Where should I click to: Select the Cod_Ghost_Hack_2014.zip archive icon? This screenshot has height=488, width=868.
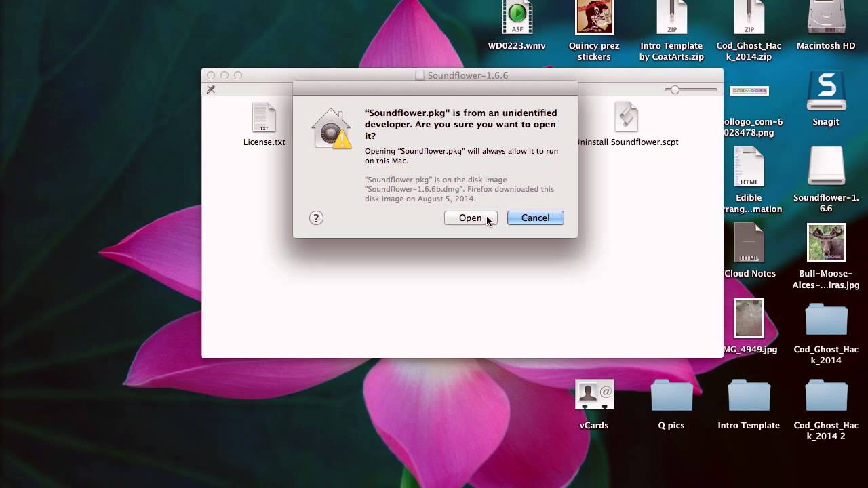(x=749, y=18)
